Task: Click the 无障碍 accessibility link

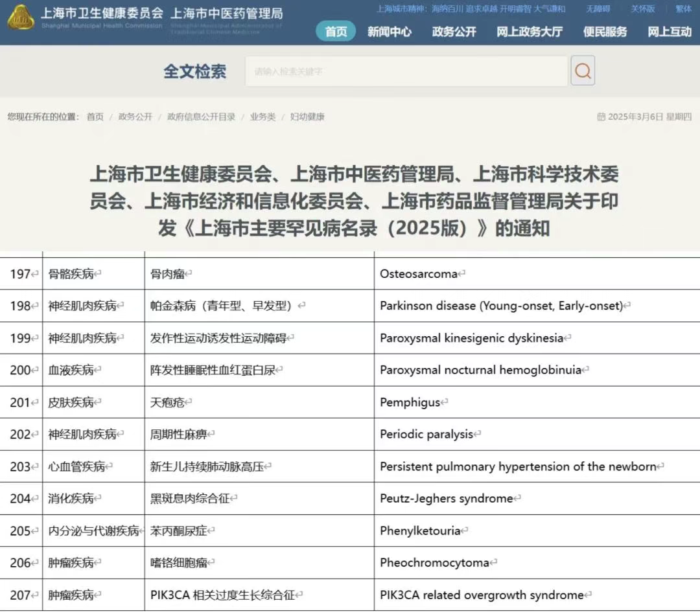Action: 598,9
